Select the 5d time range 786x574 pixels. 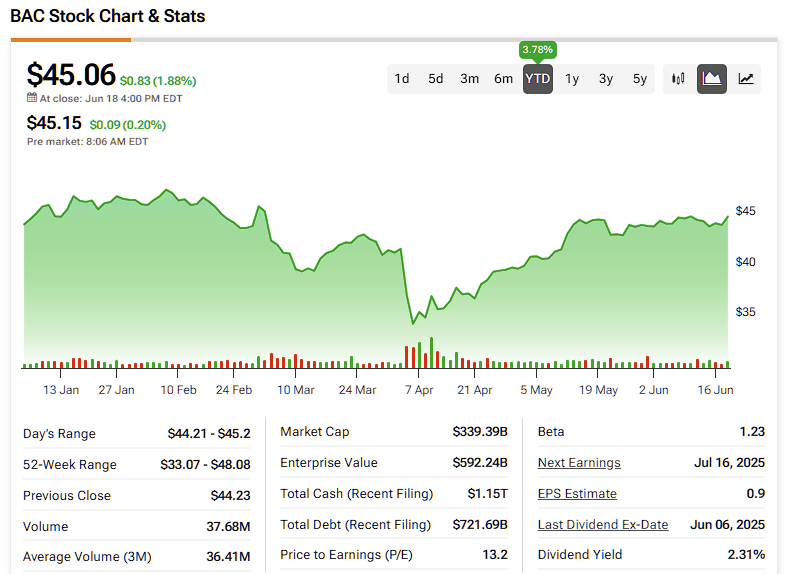click(436, 79)
